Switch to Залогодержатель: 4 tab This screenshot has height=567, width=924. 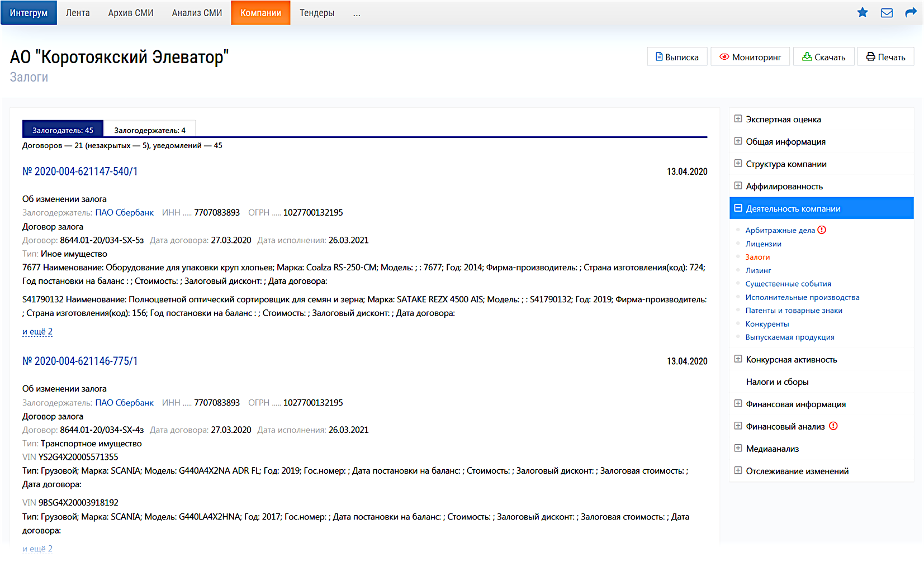[x=150, y=130]
